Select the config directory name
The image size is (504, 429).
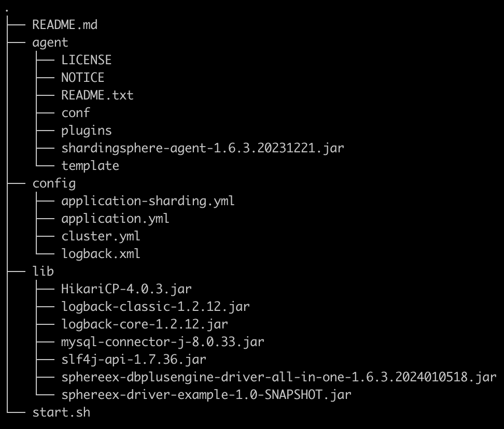[54, 183]
